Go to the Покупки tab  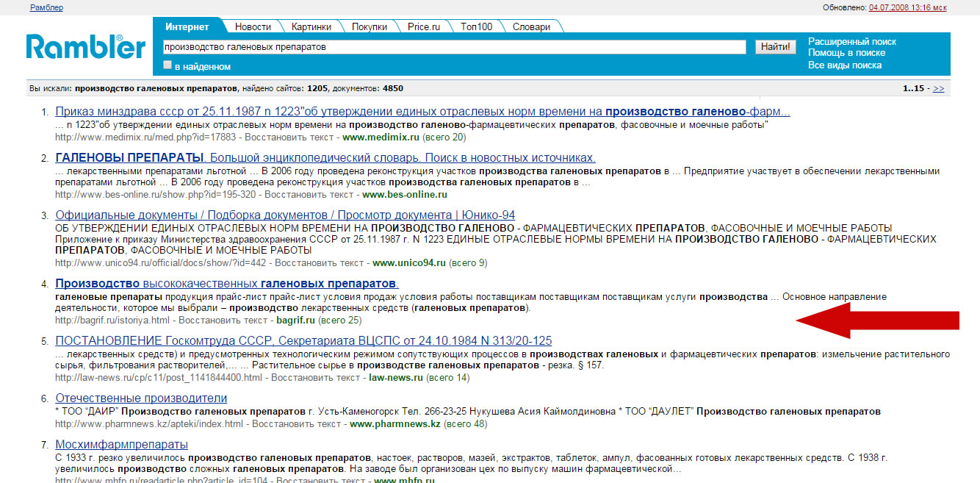pyautogui.click(x=369, y=26)
